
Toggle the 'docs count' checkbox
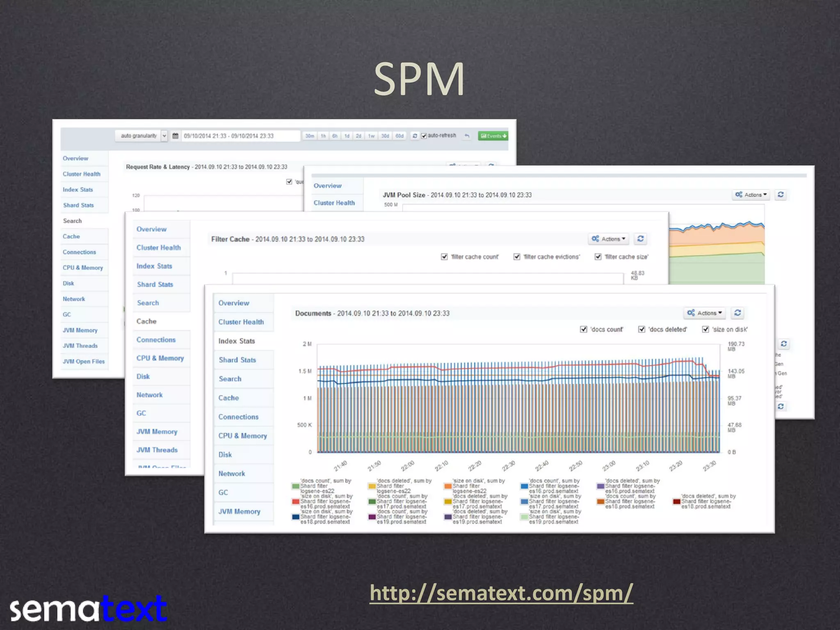coord(584,329)
